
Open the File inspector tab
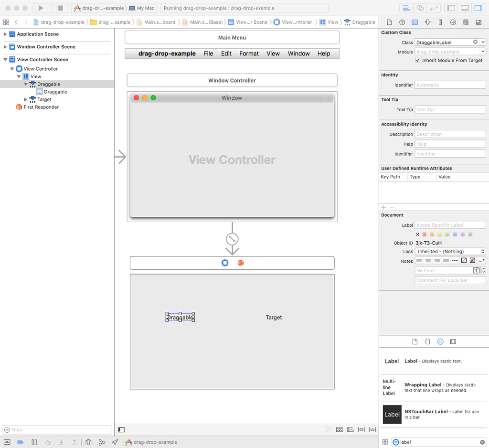(389, 22)
